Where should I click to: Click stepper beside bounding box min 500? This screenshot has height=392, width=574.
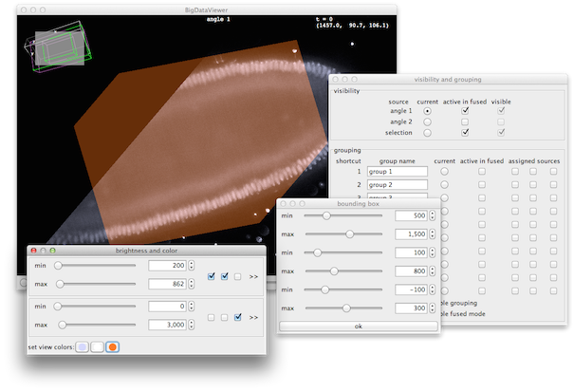point(433,215)
